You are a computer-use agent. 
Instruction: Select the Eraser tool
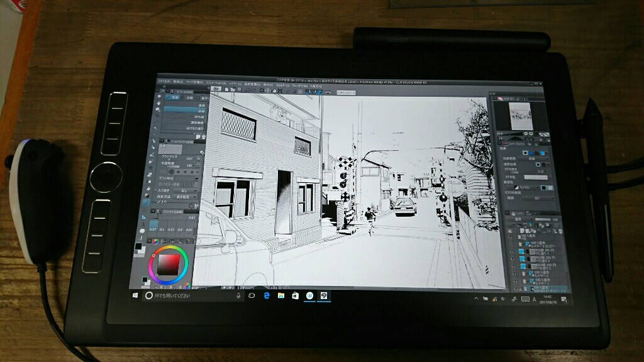pyautogui.click(x=150, y=175)
